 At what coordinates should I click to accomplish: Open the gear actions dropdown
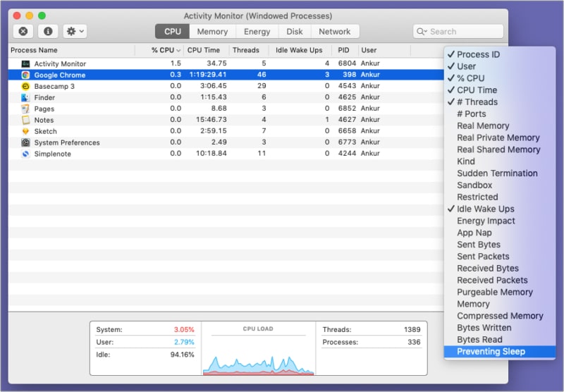(x=74, y=31)
